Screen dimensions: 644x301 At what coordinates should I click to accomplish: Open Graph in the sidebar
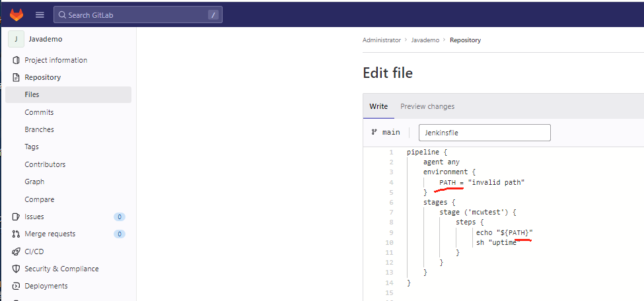[x=34, y=182]
